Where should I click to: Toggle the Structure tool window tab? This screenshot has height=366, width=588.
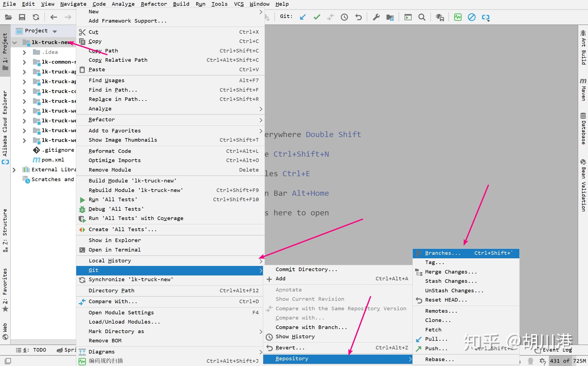point(5,230)
